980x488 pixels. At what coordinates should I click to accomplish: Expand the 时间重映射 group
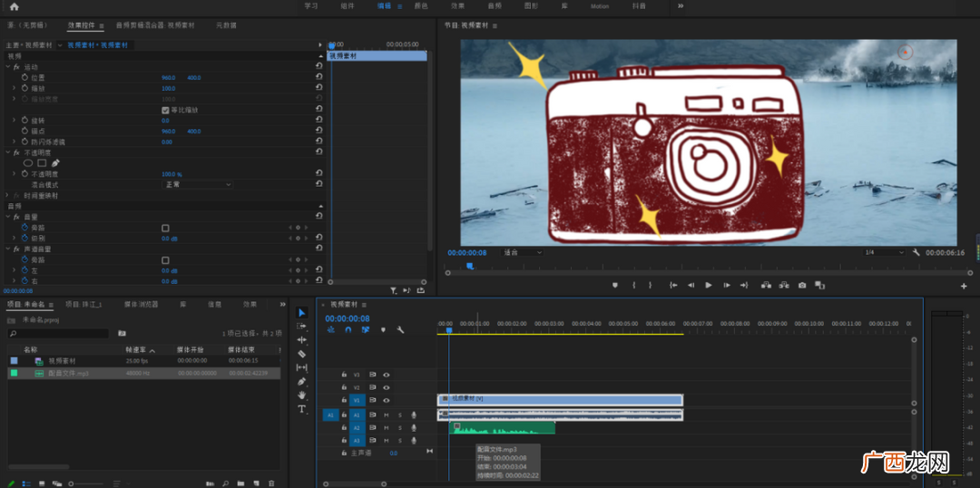(7, 196)
